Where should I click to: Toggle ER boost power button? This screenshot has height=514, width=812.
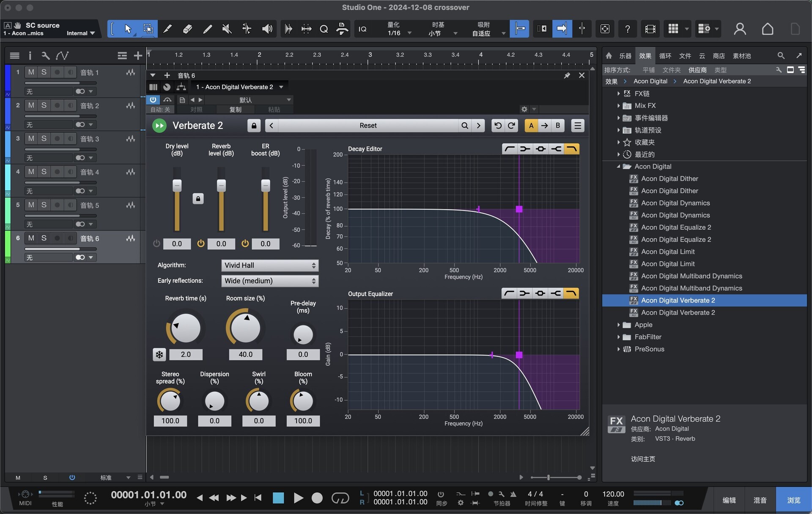click(245, 243)
